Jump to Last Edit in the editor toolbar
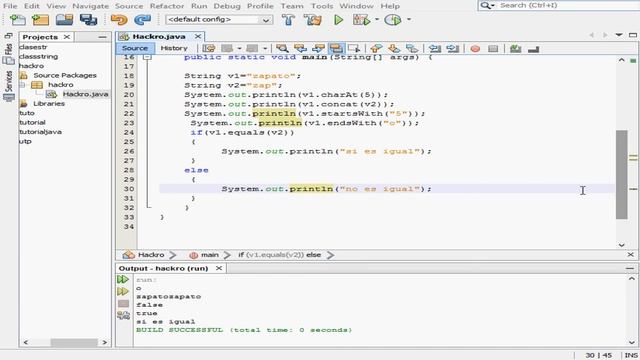This screenshot has height=360, width=640. (209, 49)
